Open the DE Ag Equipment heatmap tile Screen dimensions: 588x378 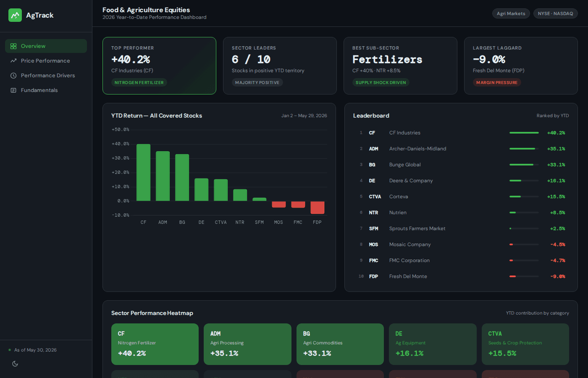coord(433,344)
